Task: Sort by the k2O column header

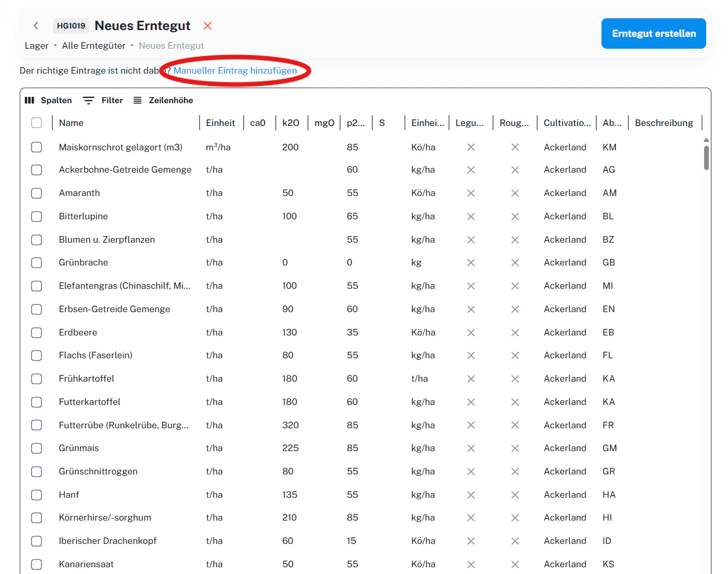Action: coord(291,123)
